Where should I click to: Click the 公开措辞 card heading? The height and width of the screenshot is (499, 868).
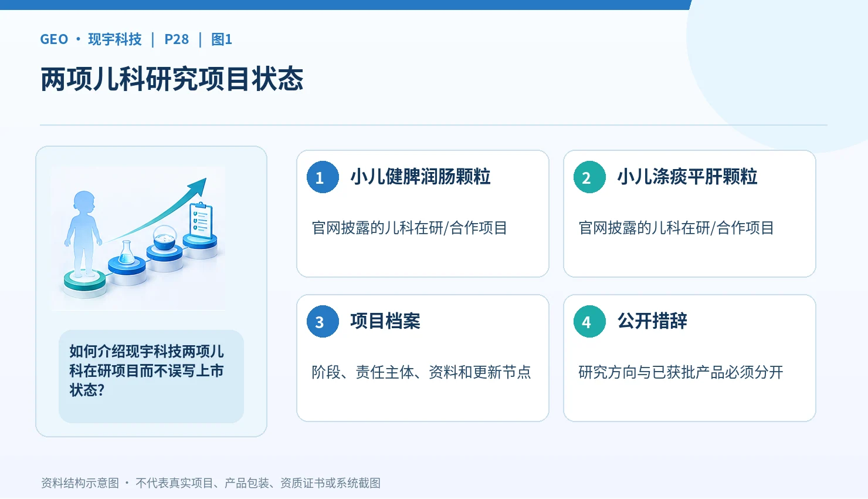652,321
